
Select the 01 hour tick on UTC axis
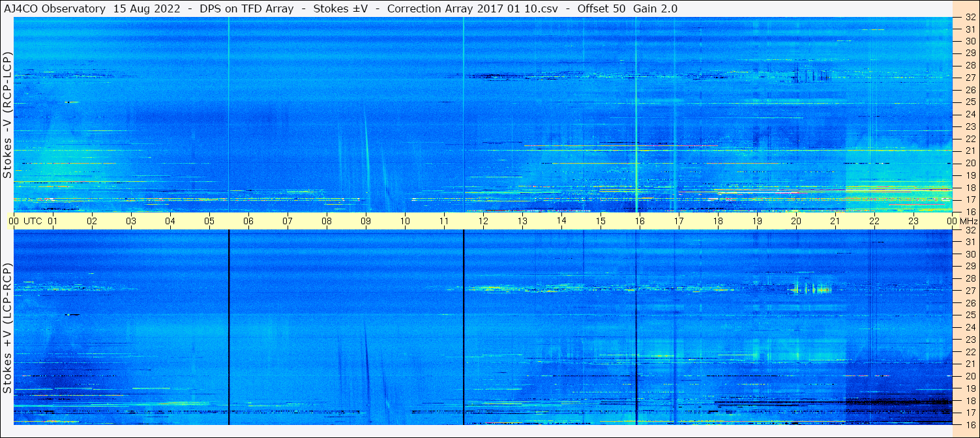point(53,221)
